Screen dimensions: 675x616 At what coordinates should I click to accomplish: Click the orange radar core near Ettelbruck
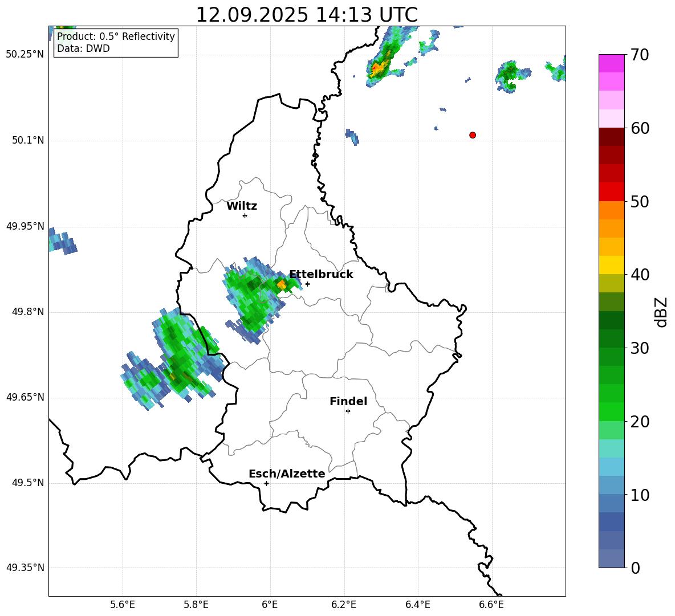tap(282, 284)
